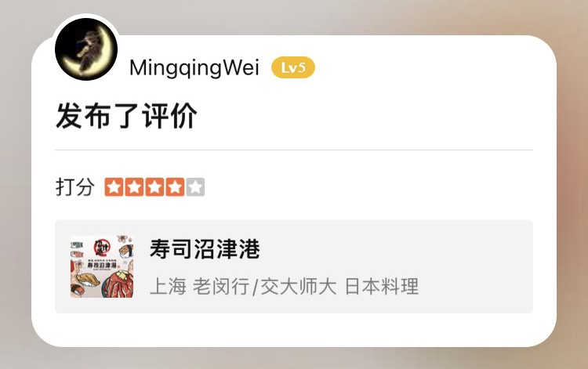Select the fourth orange rating star
The height and width of the screenshot is (369, 588).
tap(175, 187)
